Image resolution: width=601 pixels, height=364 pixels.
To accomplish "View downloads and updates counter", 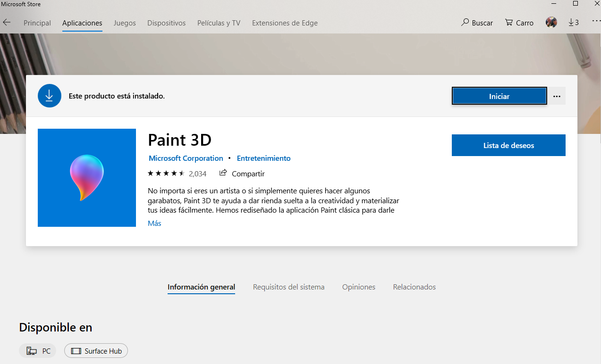I will pos(574,22).
